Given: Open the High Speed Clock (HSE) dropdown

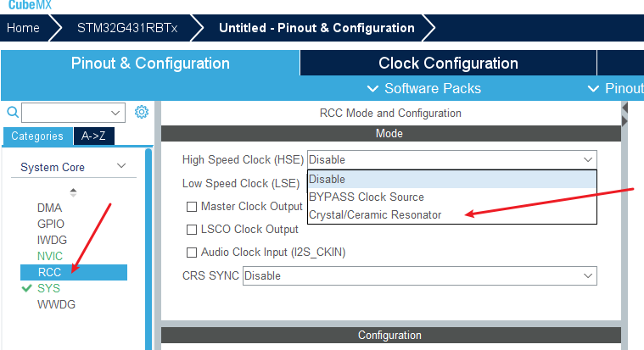Looking at the screenshot, I should click(451, 159).
